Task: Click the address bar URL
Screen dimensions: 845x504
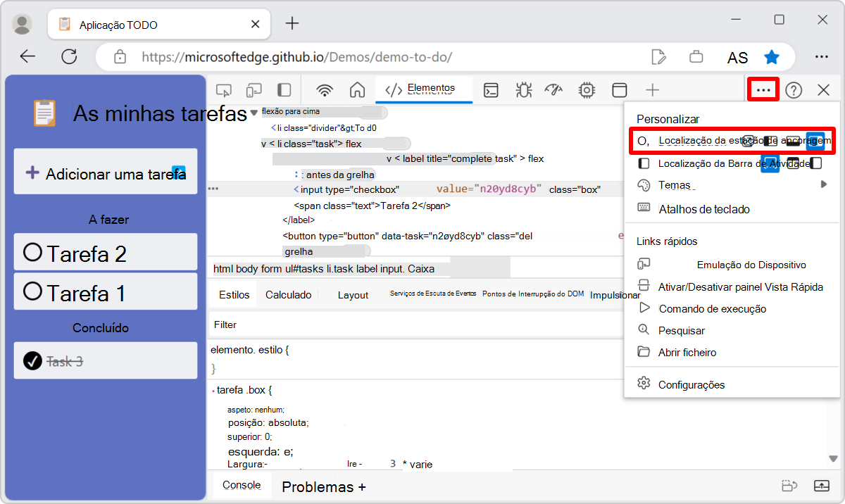Action: (x=296, y=57)
